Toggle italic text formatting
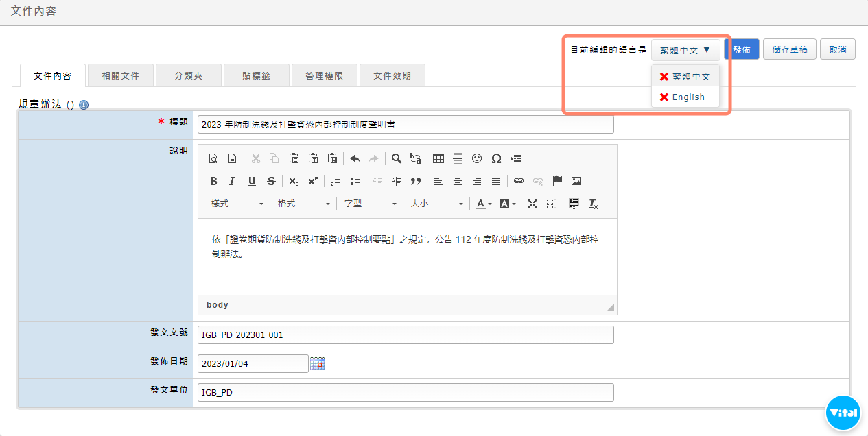The width and height of the screenshot is (868, 436). 232,181
